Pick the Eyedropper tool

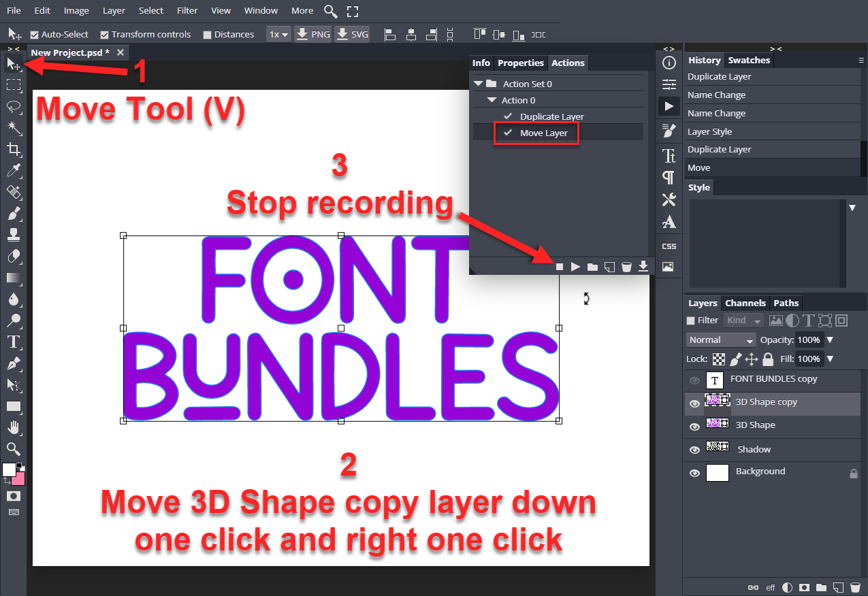[13, 171]
